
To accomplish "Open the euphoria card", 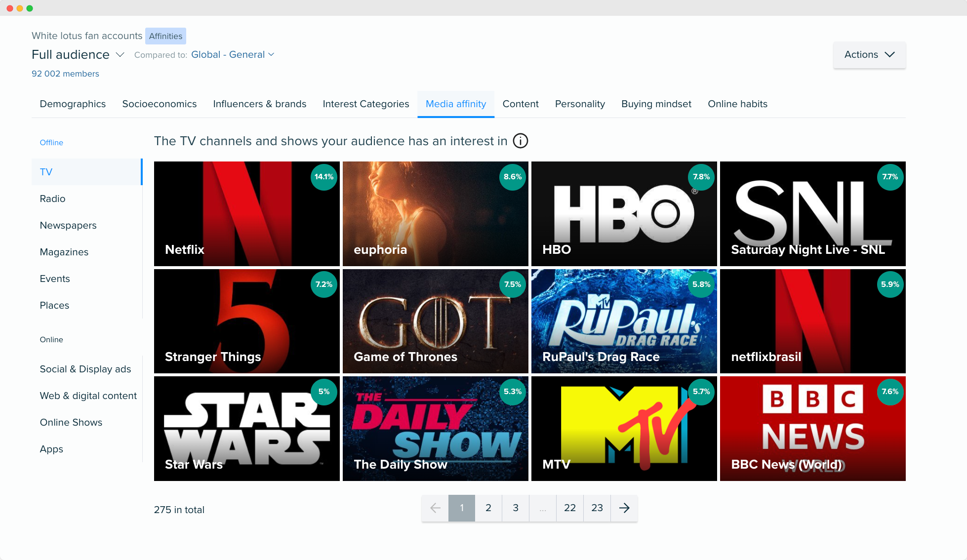I will click(436, 214).
